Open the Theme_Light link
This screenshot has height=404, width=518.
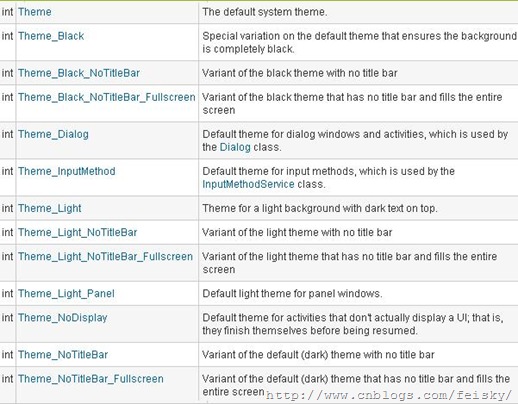[x=50, y=208]
